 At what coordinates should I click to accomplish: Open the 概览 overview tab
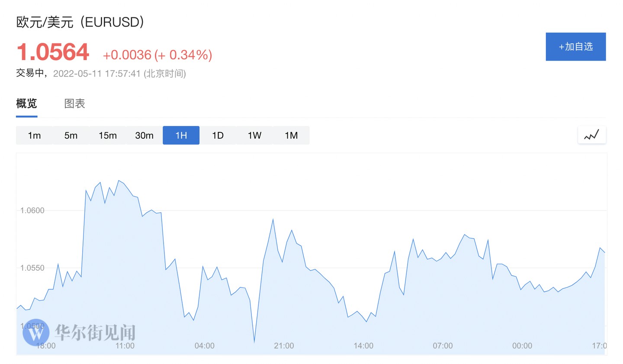click(x=26, y=104)
